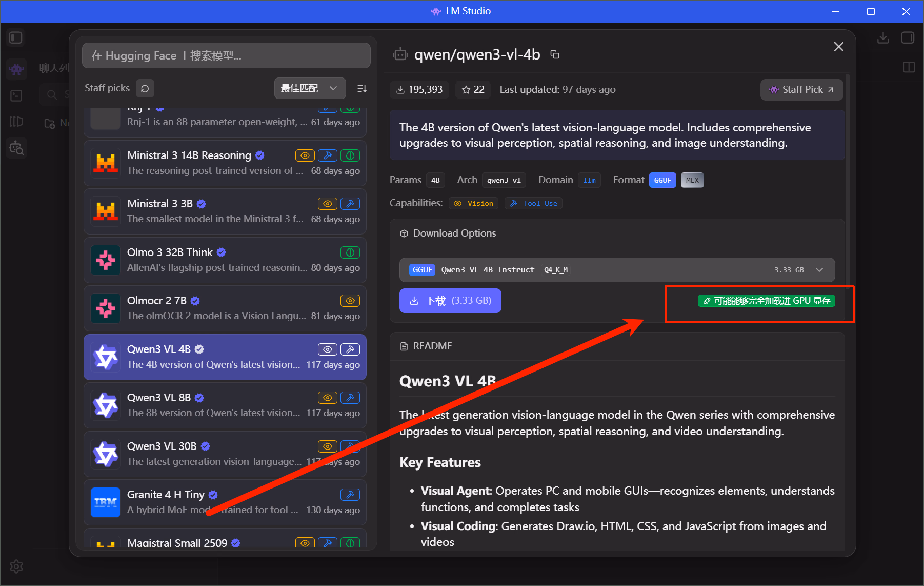Viewport: 924px width, 586px height.
Task: Click the sort order icon beside 最佳匹配
Action: 361,88
